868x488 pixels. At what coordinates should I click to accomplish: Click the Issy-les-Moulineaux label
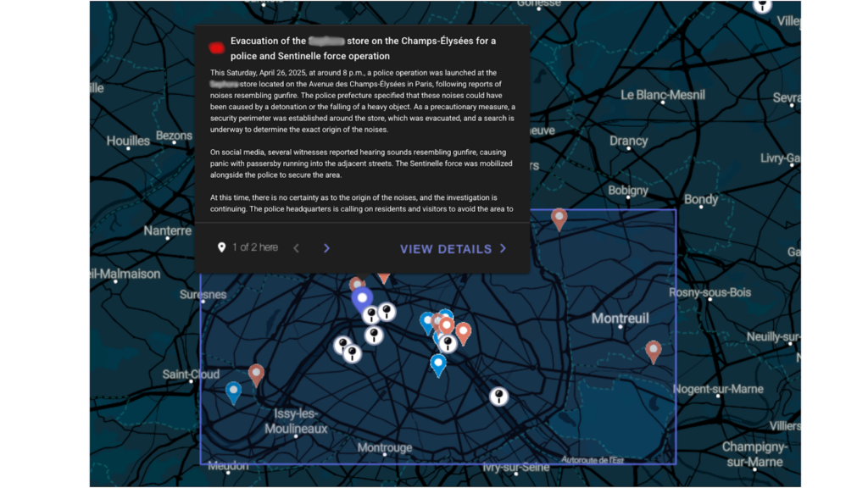tap(296, 421)
